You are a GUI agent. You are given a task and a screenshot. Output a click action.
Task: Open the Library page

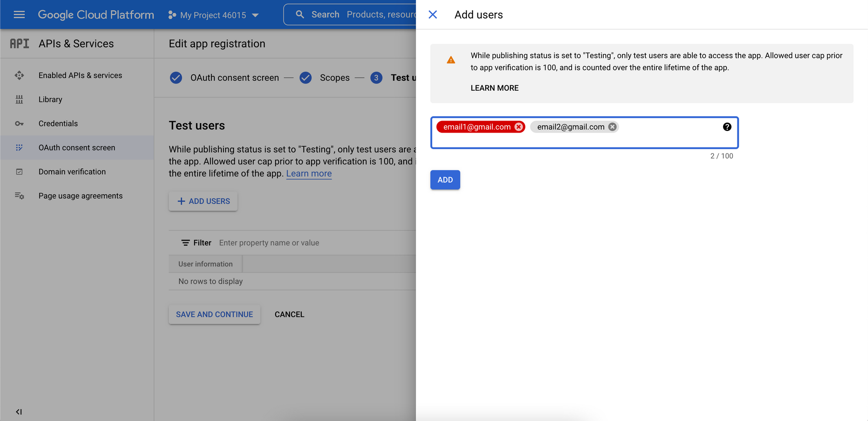coord(50,99)
